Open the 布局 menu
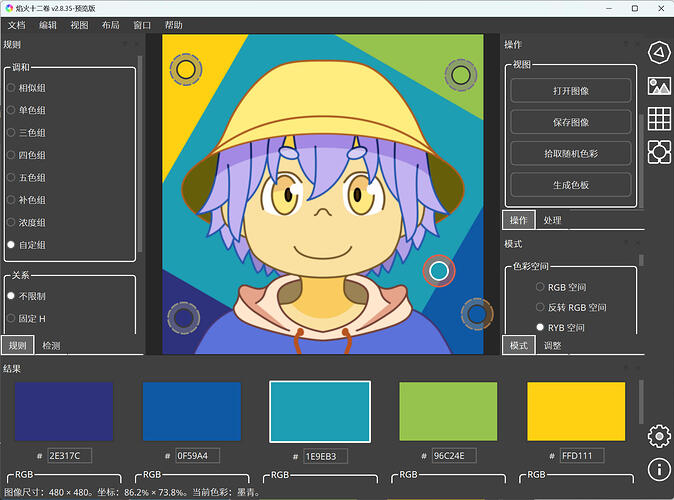The image size is (674, 500). [111, 25]
